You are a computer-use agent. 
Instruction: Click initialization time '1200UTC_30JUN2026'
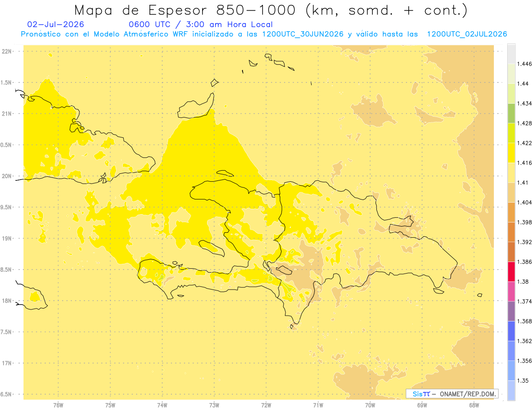302,34
